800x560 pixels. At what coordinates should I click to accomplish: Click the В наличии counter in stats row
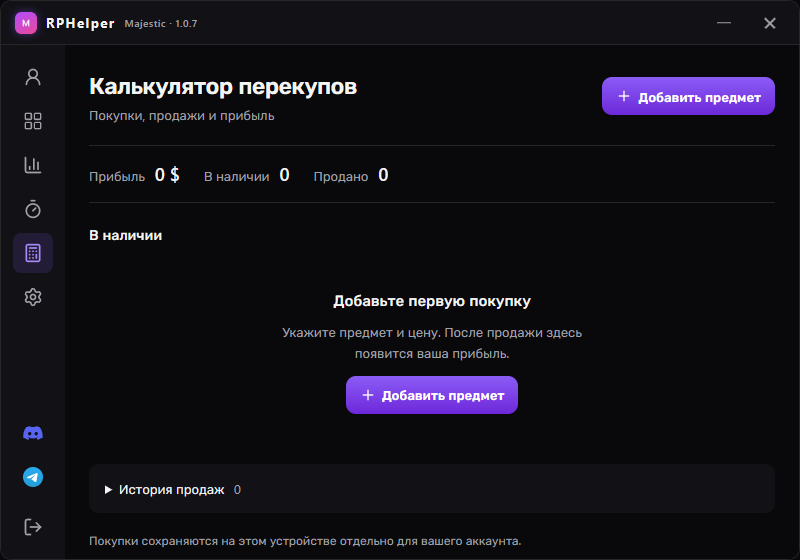click(246, 175)
